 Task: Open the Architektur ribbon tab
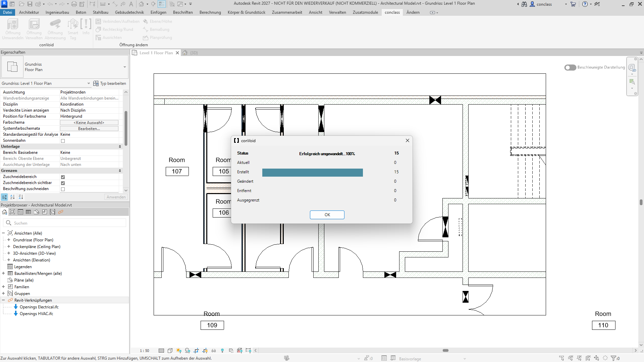tap(29, 12)
